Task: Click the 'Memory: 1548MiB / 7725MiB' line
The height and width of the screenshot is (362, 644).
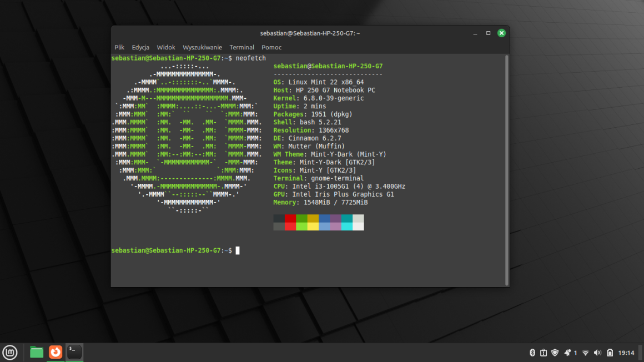Action: [320, 202]
